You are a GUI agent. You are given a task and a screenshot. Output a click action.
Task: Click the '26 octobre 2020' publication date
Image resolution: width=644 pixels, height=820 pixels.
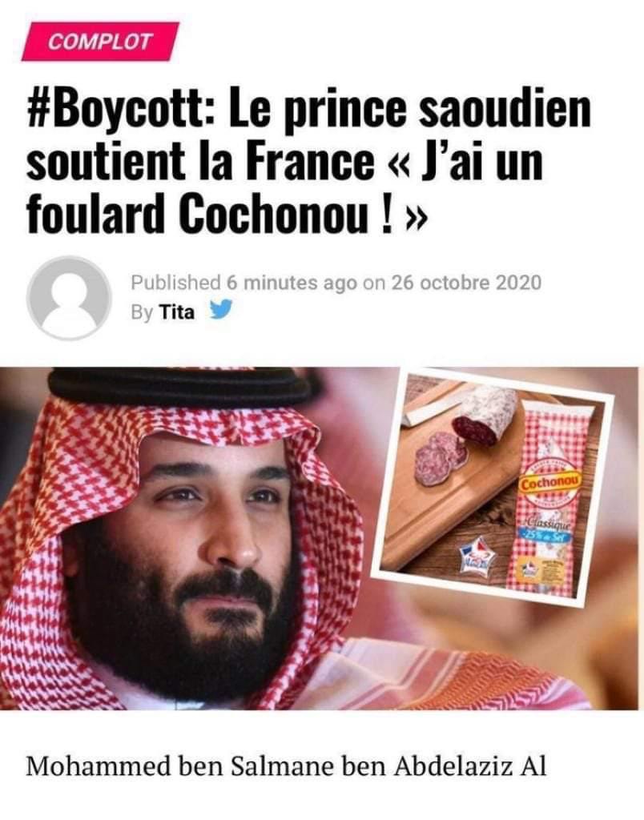click(466, 283)
